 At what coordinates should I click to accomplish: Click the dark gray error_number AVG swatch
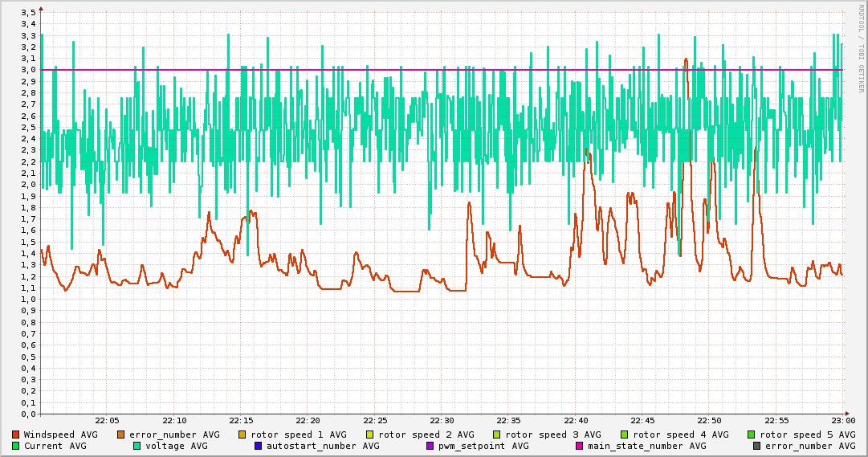tap(756, 446)
